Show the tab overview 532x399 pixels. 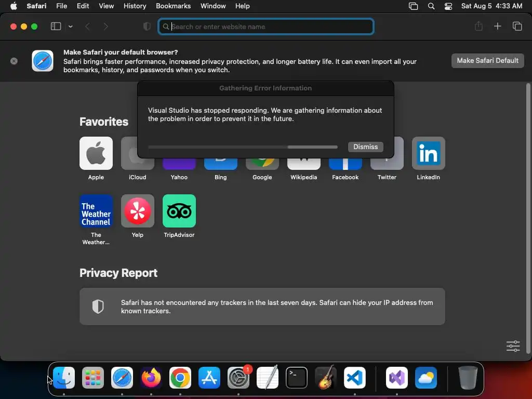point(517,26)
